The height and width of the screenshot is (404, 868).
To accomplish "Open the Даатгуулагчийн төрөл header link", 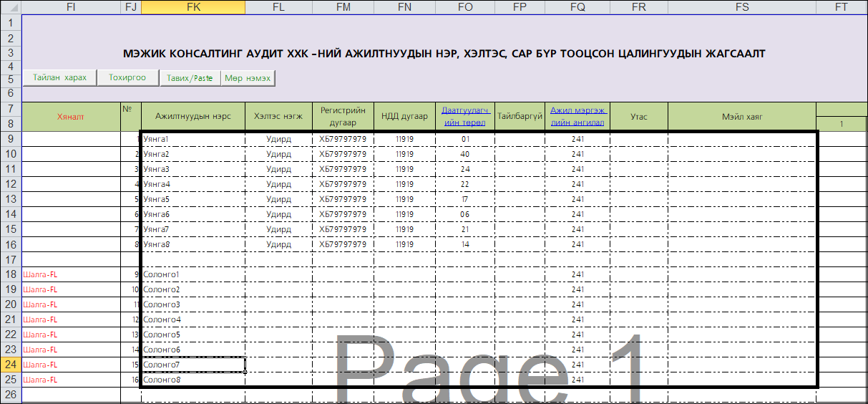I will tap(465, 116).
